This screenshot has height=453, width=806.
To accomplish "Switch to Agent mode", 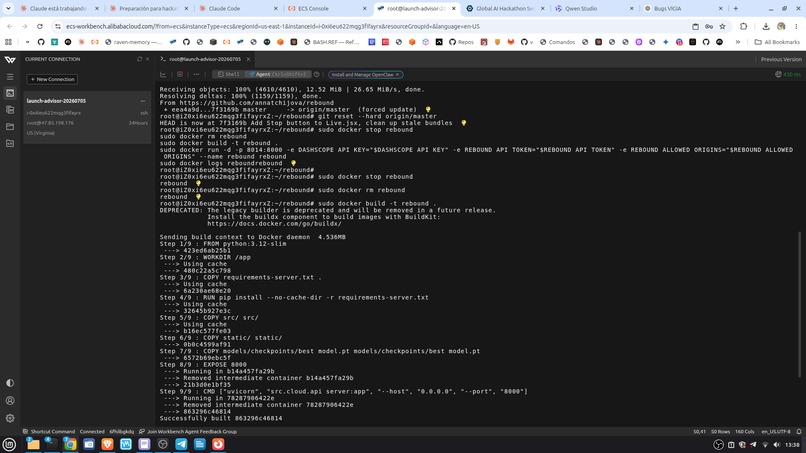I will [278, 75].
